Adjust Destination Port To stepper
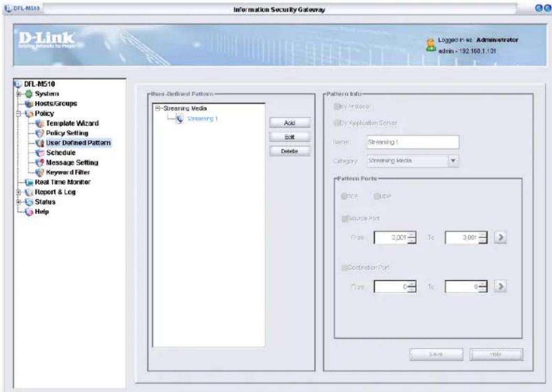 [x=483, y=287]
